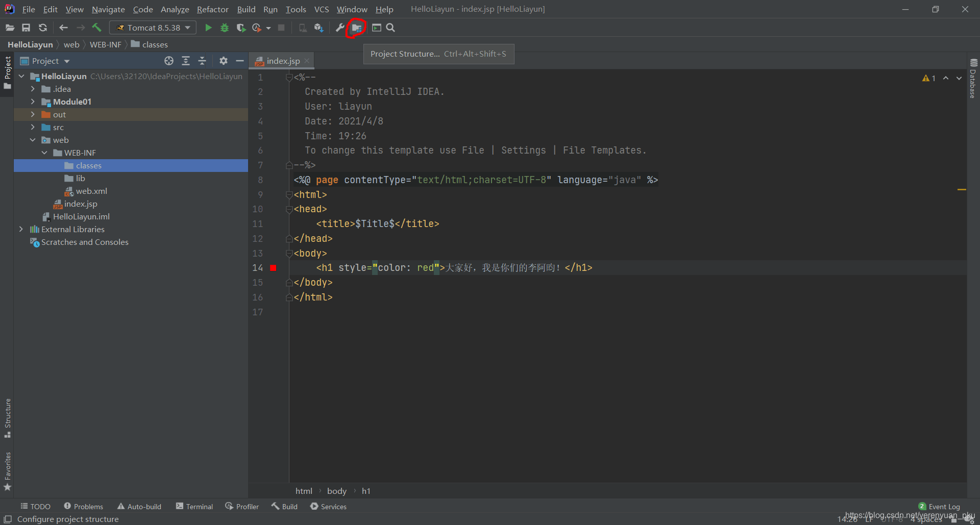This screenshot has height=525, width=980.
Task: Open the Structure side panel
Action: [8, 418]
